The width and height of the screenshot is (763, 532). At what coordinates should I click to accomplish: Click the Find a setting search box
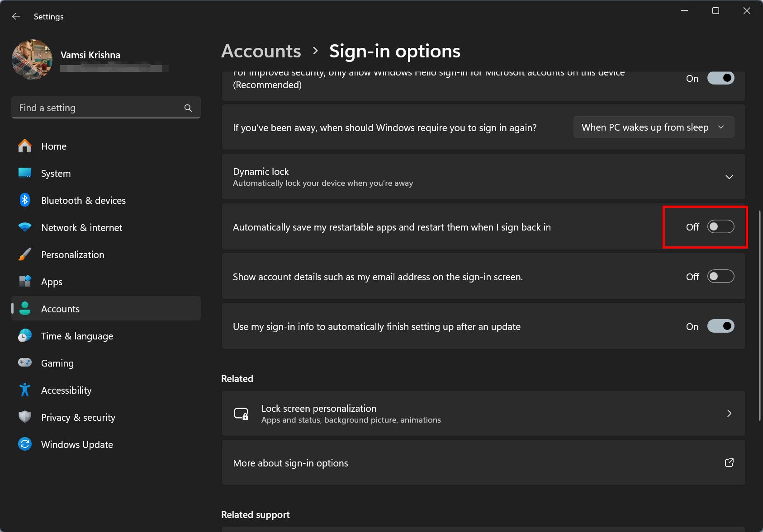coord(106,108)
